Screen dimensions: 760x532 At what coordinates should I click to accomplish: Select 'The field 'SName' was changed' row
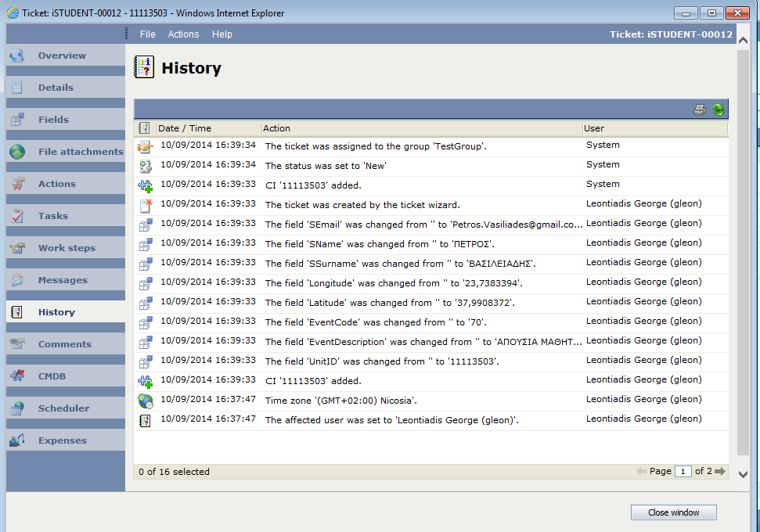pos(431,244)
